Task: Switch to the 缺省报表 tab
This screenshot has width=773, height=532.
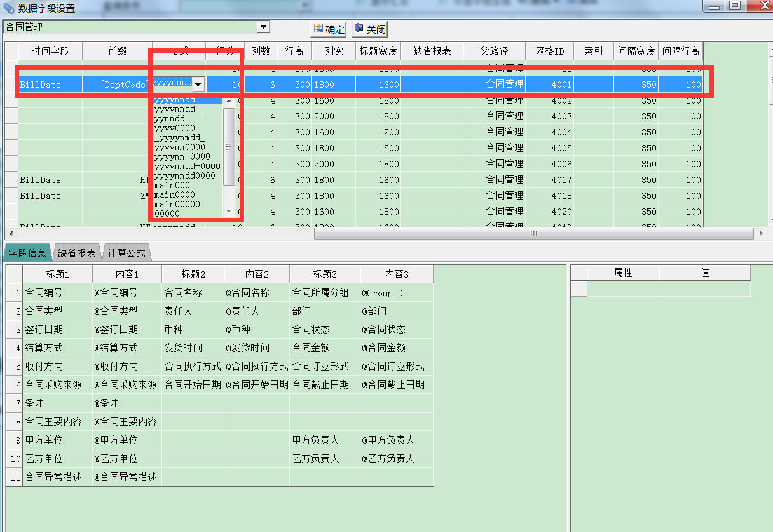Action: pyautogui.click(x=77, y=253)
